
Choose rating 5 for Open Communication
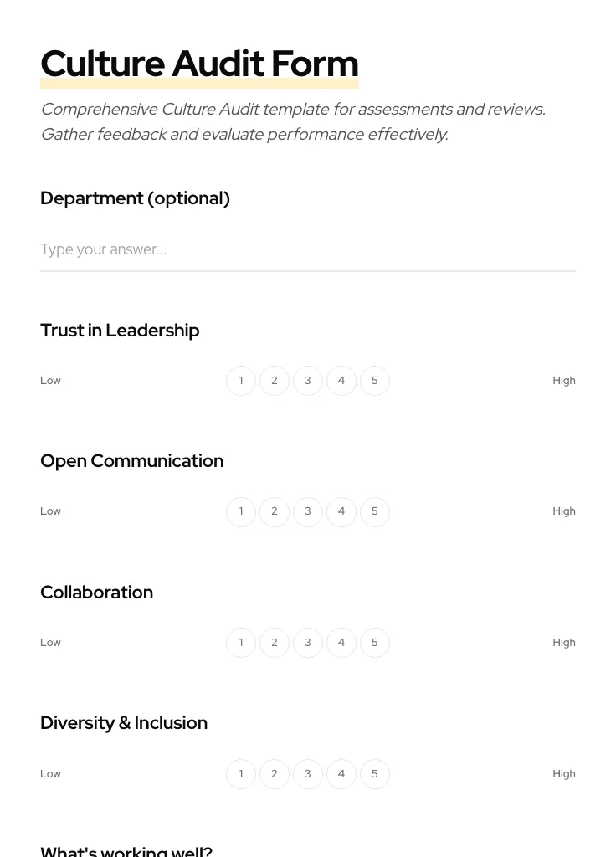pyautogui.click(x=375, y=511)
